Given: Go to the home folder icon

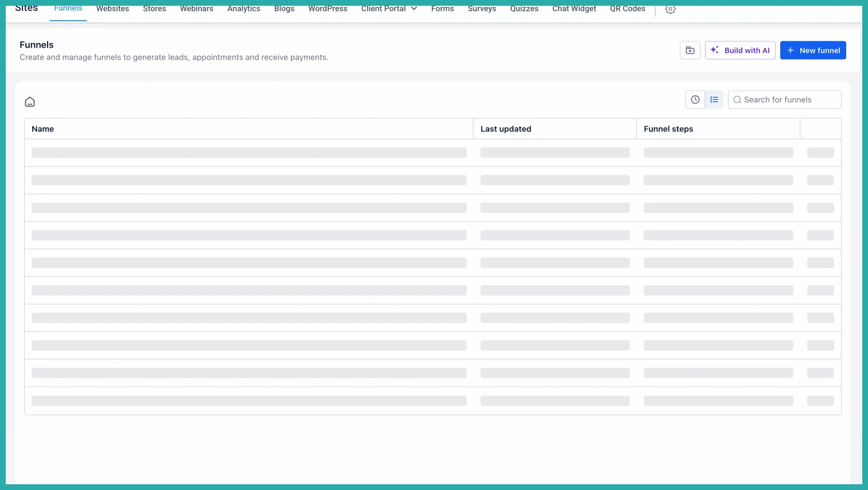Looking at the screenshot, I should (x=30, y=102).
